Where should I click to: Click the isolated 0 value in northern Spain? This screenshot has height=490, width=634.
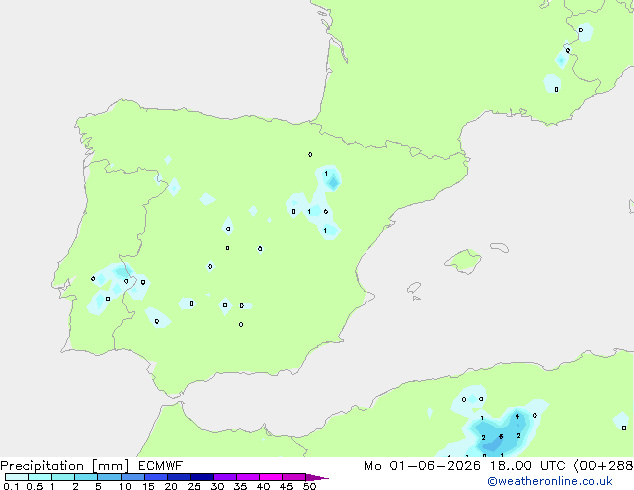(x=310, y=154)
